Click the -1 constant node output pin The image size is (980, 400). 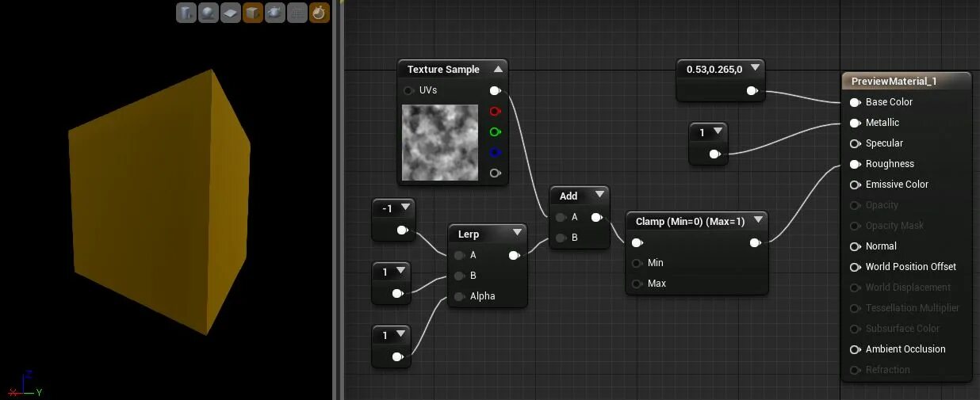point(403,230)
